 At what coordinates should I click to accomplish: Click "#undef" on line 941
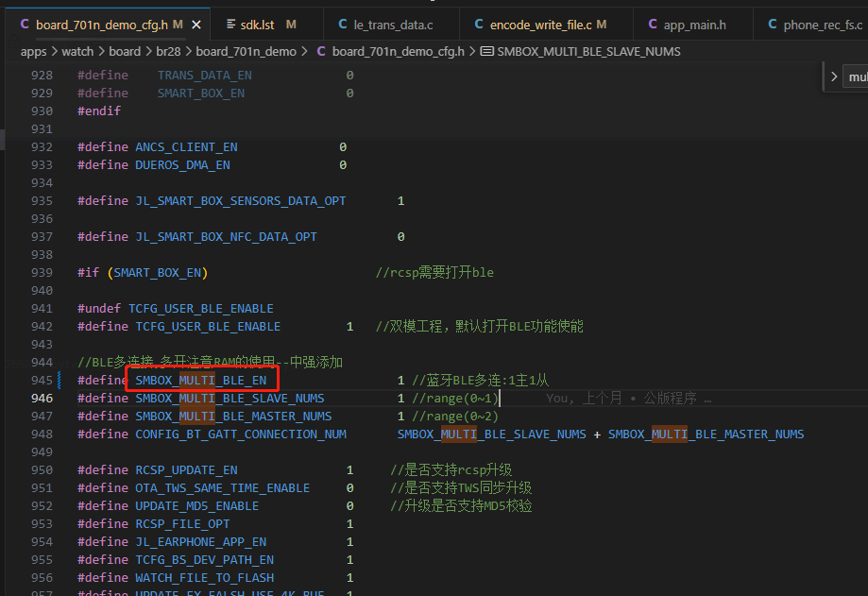[x=99, y=308]
